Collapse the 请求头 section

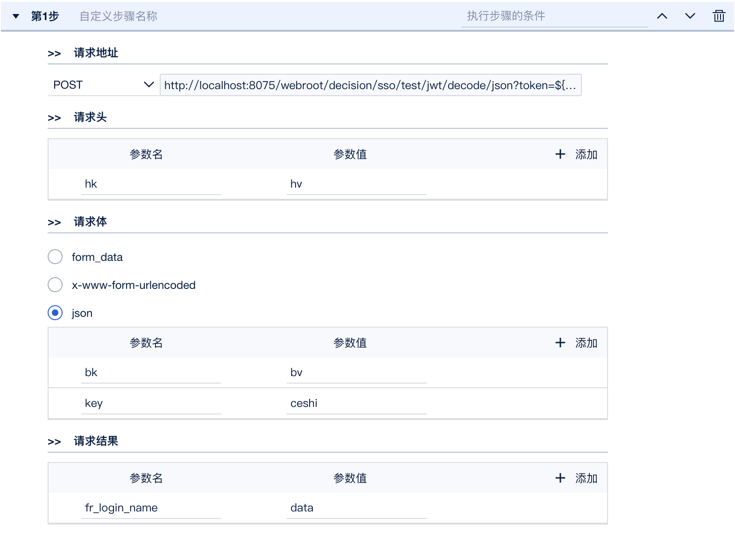click(54, 118)
